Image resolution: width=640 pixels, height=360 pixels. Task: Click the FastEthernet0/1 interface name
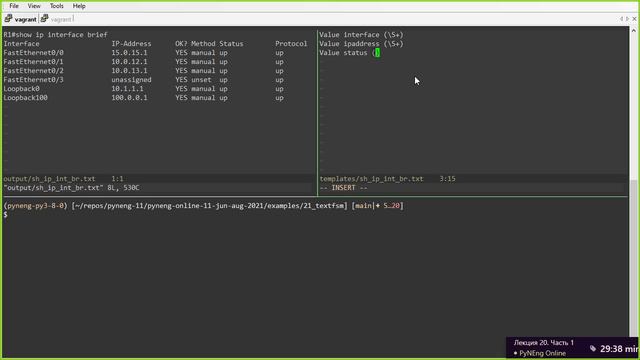pos(33,62)
